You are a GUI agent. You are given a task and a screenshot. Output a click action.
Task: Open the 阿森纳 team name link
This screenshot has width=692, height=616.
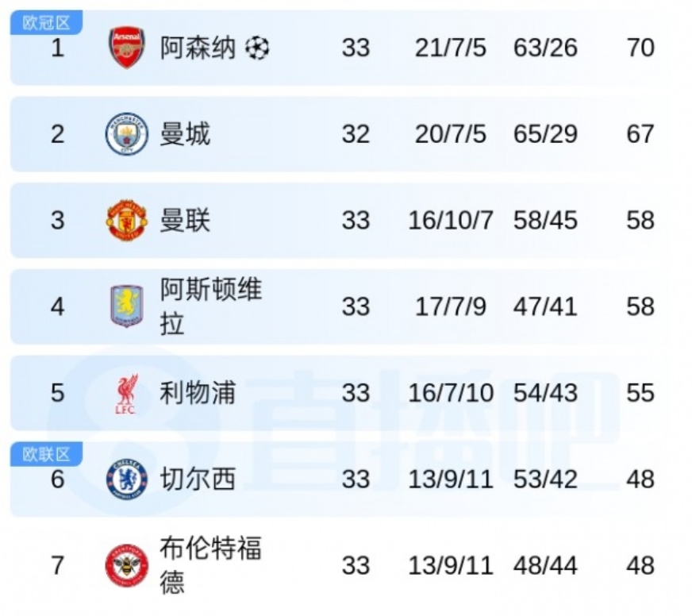click(198, 48)
